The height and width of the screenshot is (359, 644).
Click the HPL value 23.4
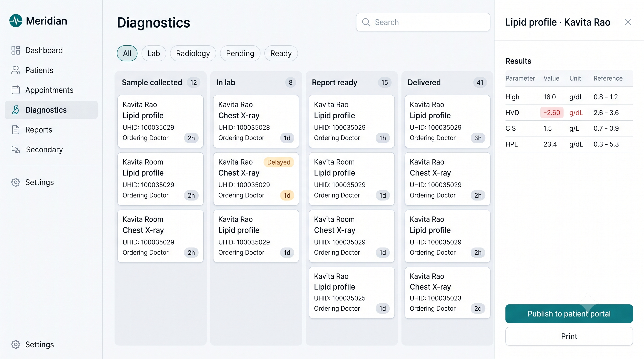[550, 144]
